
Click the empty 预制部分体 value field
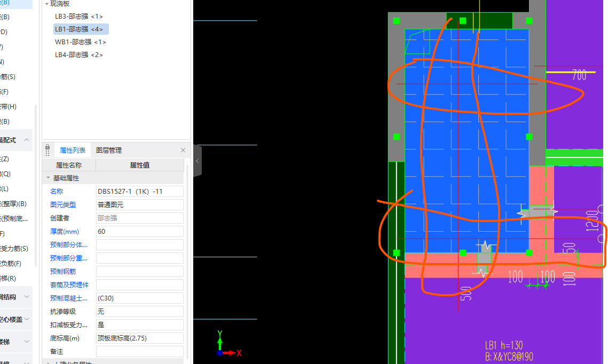tap(140, 244)
